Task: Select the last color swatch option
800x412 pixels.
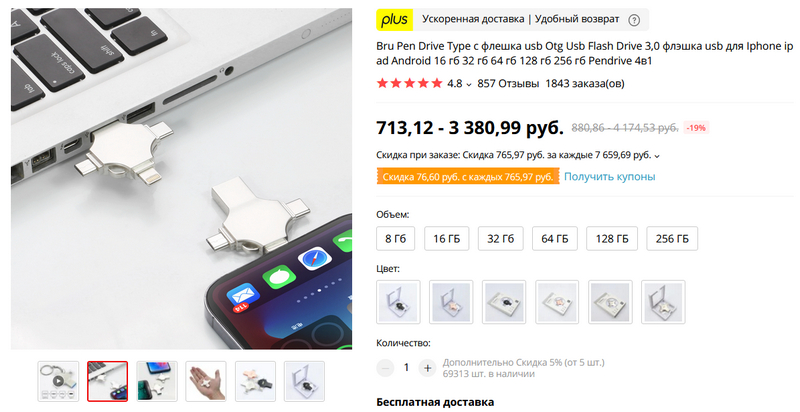Action: [x=663, y=302]
